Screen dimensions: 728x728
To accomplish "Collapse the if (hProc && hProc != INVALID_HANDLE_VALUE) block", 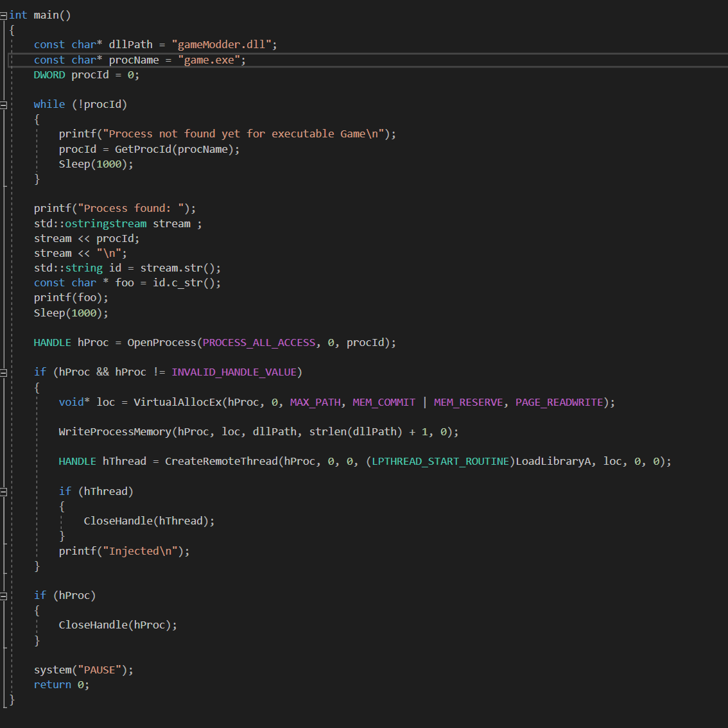I will click(x=3, y=373).
